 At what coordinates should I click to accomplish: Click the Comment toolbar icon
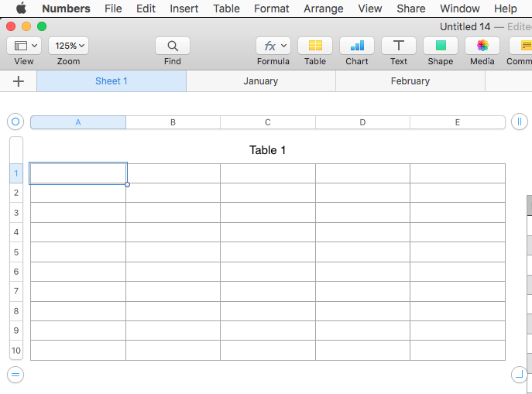click(x=521, y=46)
